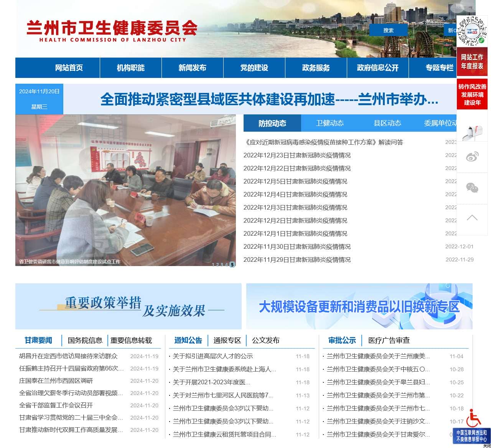Open notice 兰州市卫生健康云租赁托管项目合同

click(x=224, y=434)
